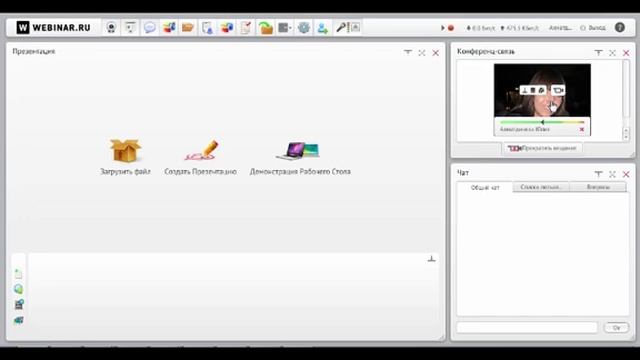Open the orange folder icon in the toolbar

(x=188, y=28)
